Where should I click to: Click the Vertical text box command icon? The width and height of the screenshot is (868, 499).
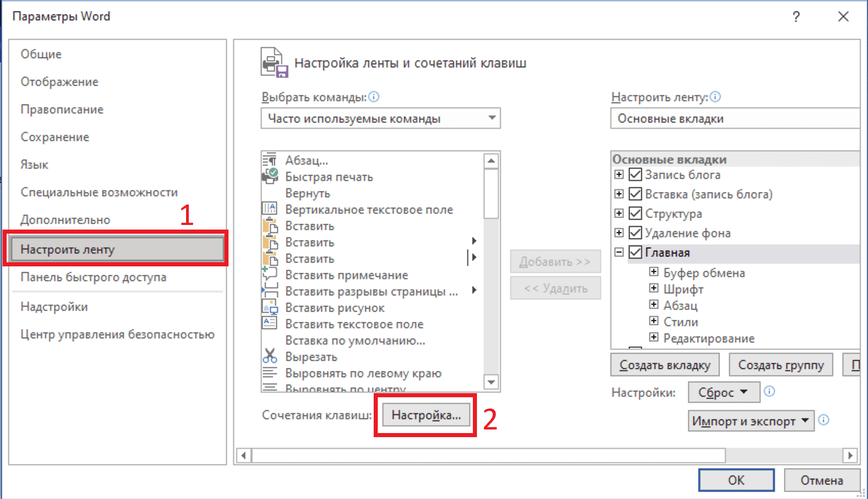pos(269,209)
